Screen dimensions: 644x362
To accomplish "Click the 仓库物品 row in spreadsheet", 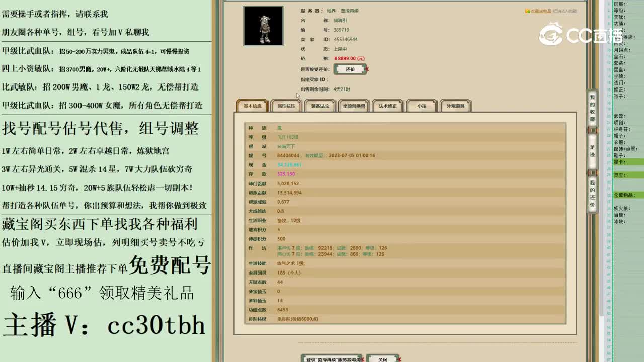I will coord(628,195).
